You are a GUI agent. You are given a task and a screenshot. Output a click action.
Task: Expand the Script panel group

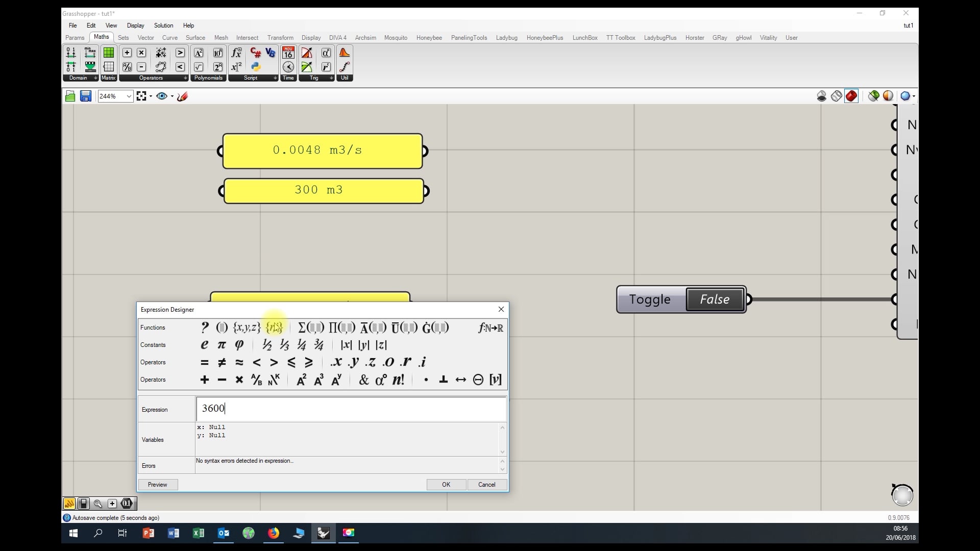275,78
